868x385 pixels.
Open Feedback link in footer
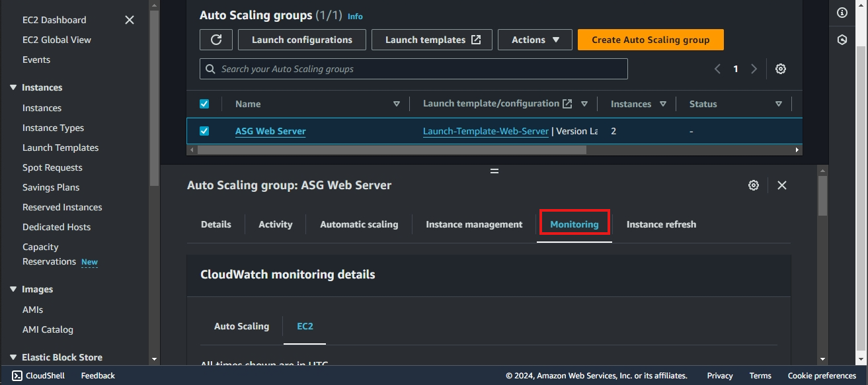point(98,376)
